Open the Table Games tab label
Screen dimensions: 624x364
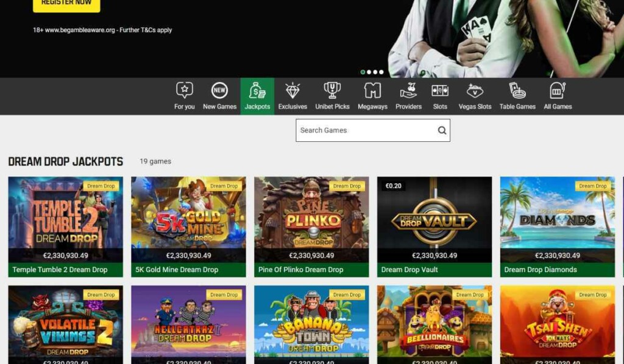[x=517, y=107]
